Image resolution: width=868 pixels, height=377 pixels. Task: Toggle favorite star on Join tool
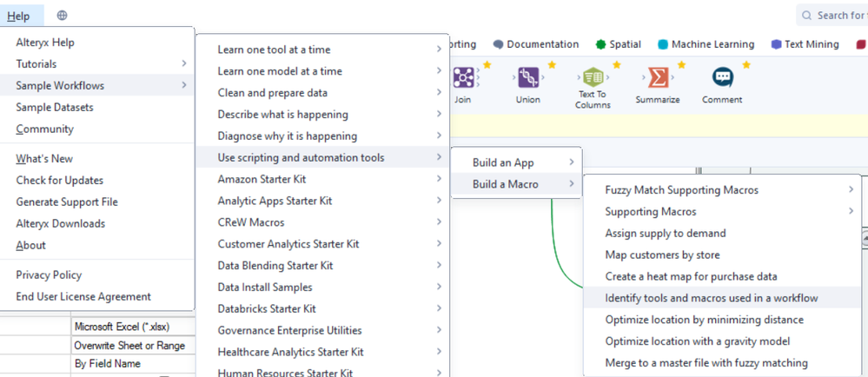coord(487,65)
